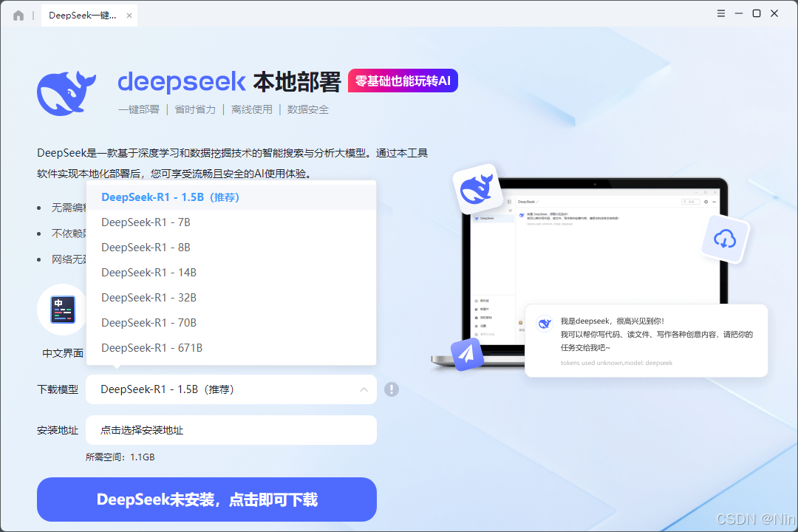Click the cloud download icon near laptop
Screen dimensions: 798x532
tap(725, 238)
